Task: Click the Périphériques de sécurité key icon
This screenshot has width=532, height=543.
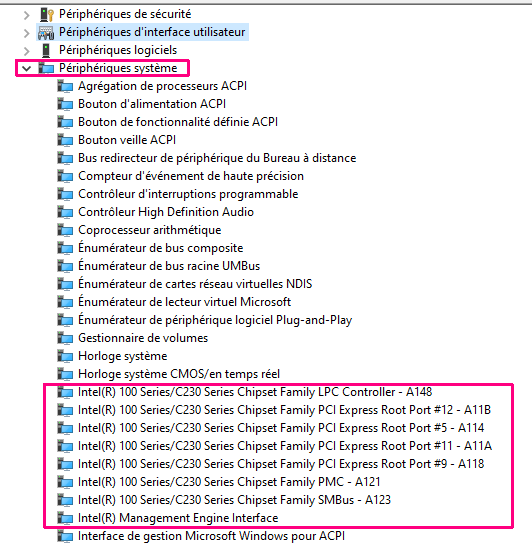Action: (47, 14)
